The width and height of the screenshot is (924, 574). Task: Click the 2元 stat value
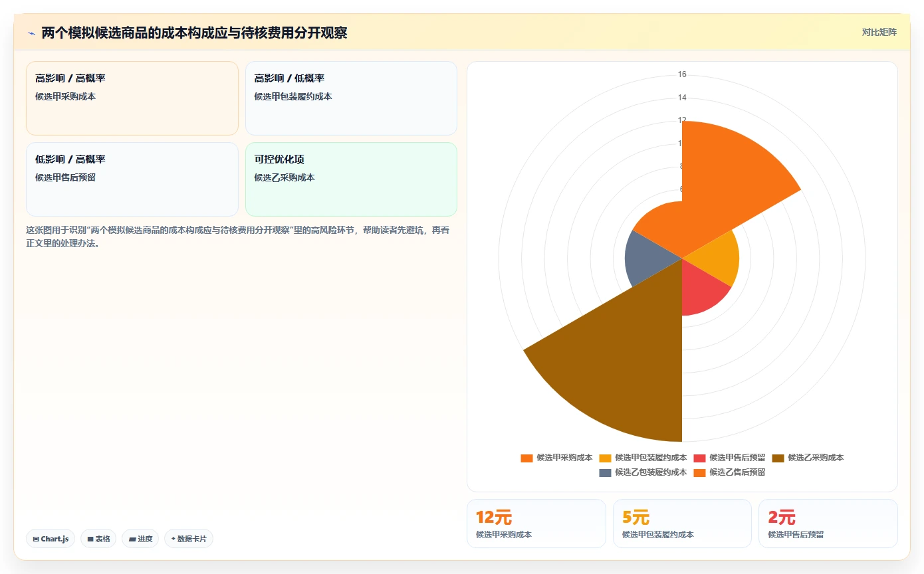pos(782,517)
